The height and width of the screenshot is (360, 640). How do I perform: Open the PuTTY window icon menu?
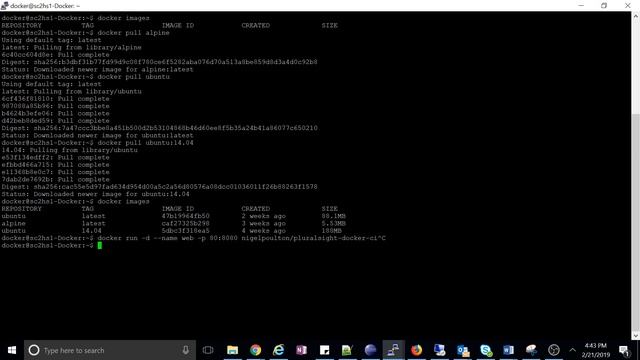[x=5, y=6]
